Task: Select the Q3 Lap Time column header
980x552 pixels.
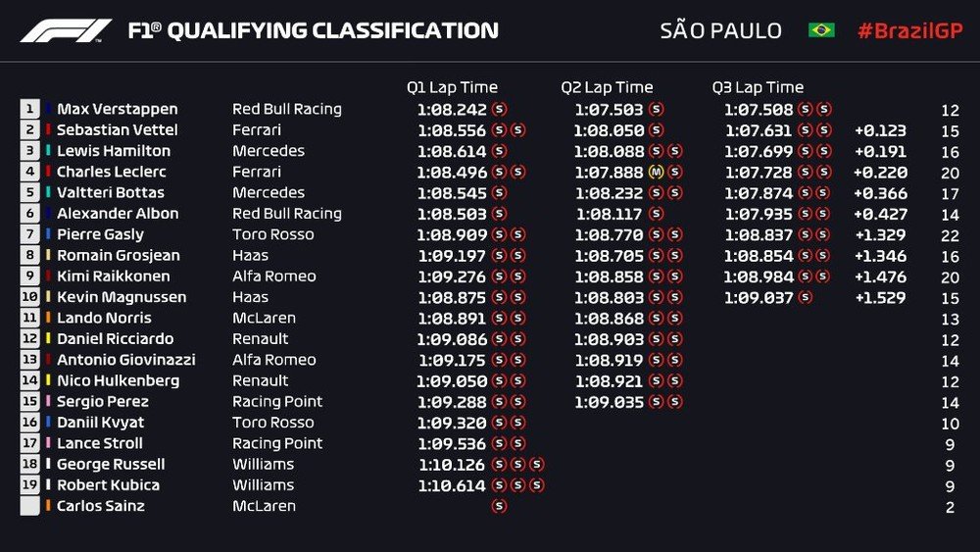Action: (x=758, y=87)
